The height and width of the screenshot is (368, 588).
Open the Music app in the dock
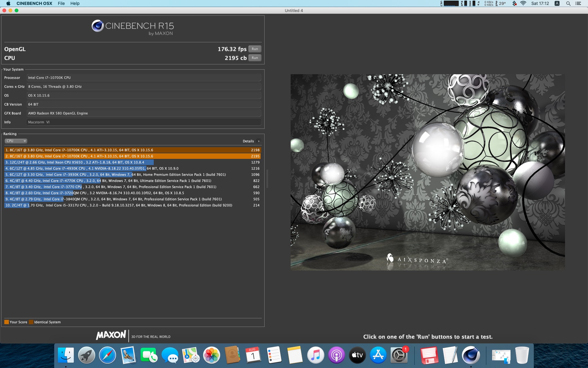click(x=315, y=355)
